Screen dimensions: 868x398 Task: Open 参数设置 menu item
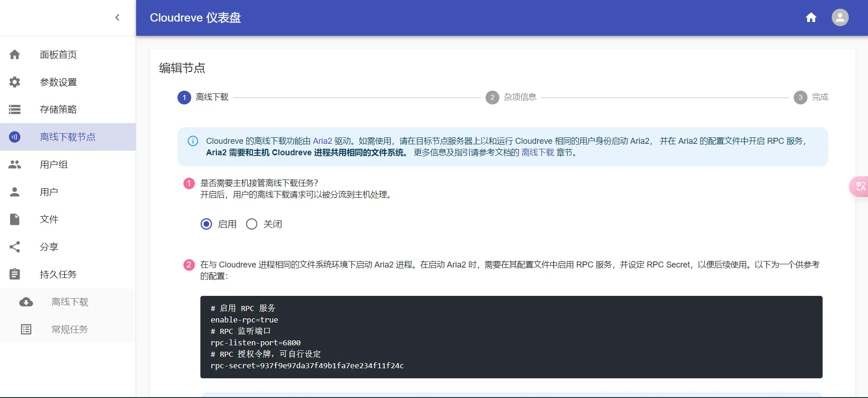pyautogui.click(x=68, y=82)
